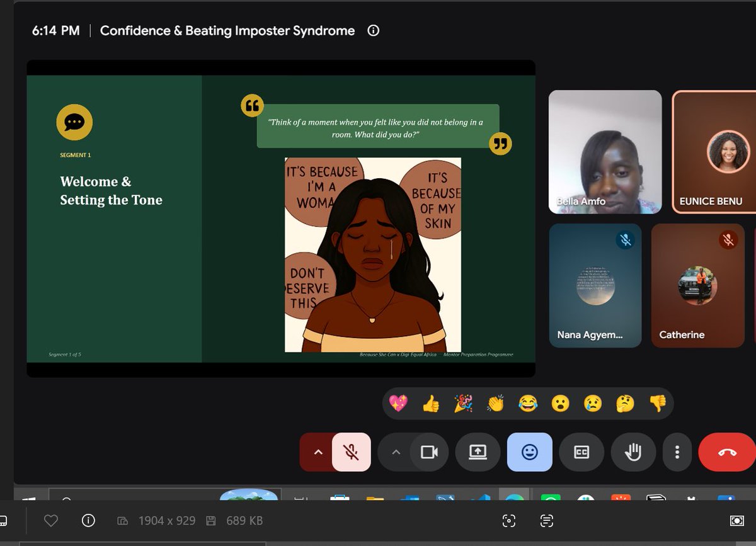The width and height of the screenshot is (756, 546).
Task: Click the image dimensions 1904 x 929
Action: point(167,521)
